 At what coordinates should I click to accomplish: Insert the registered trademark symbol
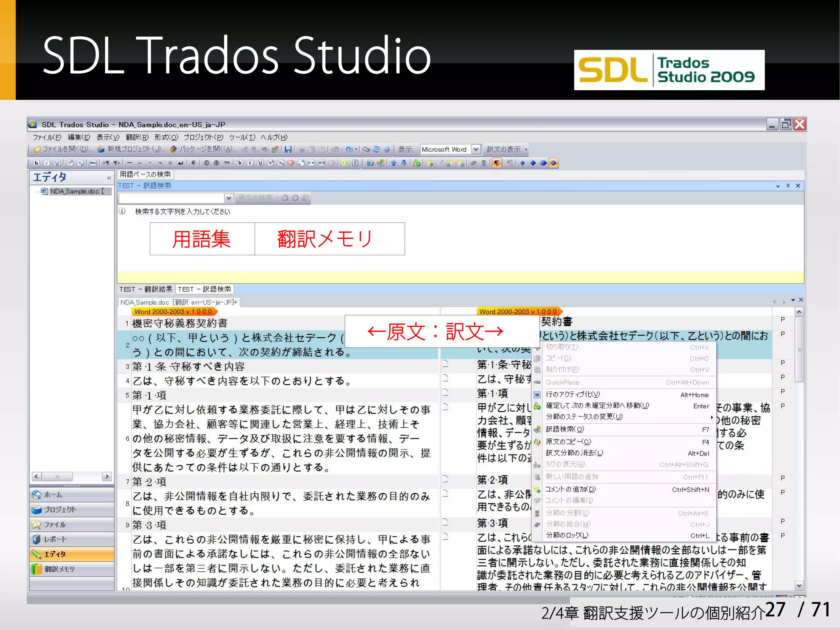pyautogui.click(x=217, y=163)
